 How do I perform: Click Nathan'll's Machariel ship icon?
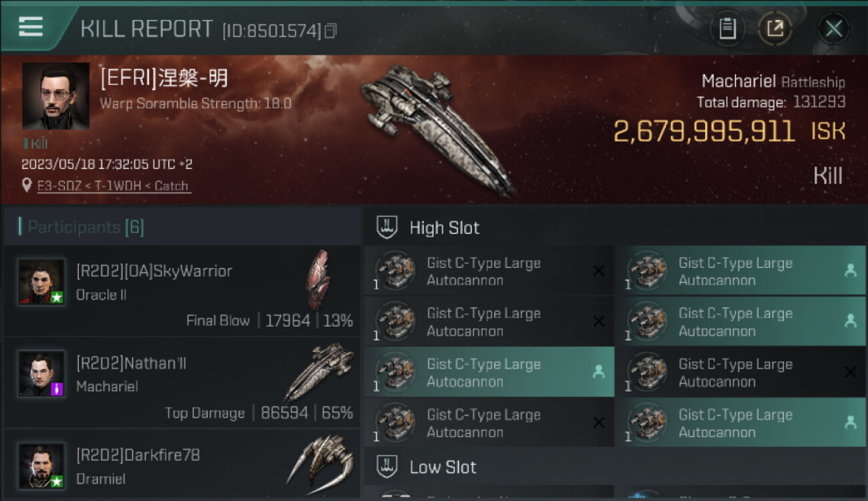(x=318, y=371)
